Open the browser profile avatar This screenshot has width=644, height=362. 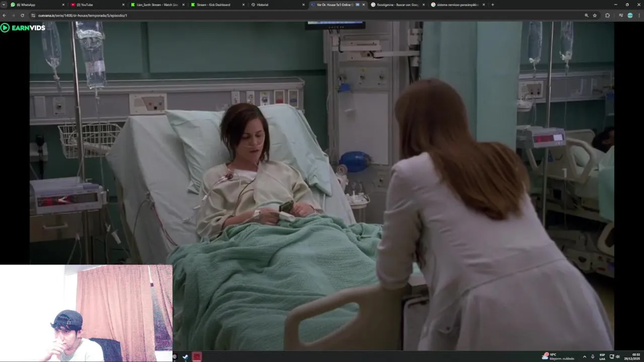(x=630, y=15)
